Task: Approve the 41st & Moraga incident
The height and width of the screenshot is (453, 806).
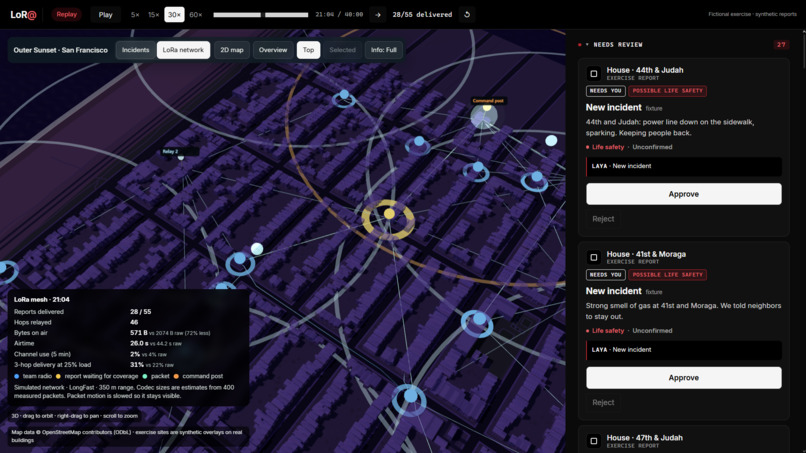Action: pyautogui.click(x=684, y=377)
